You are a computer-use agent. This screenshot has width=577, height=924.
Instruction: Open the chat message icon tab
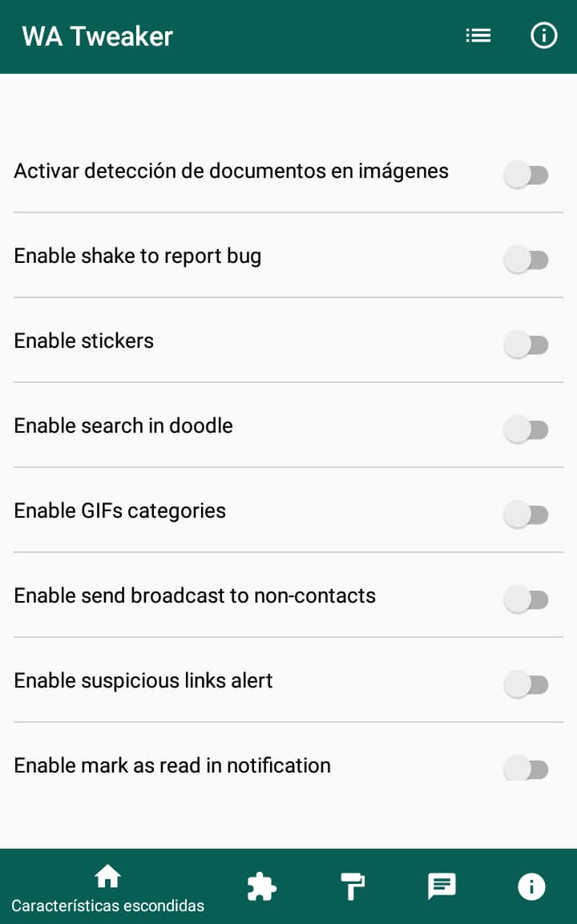tap(442, 886)
